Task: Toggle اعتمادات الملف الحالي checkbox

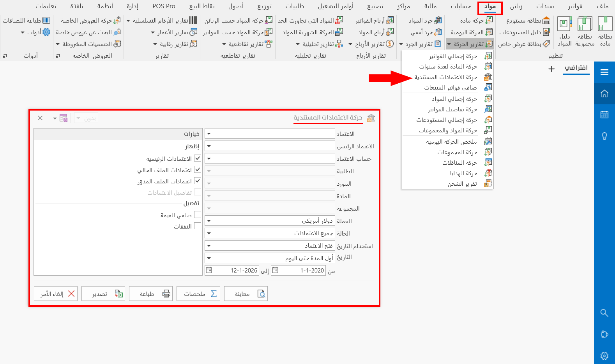Action: 198,170
